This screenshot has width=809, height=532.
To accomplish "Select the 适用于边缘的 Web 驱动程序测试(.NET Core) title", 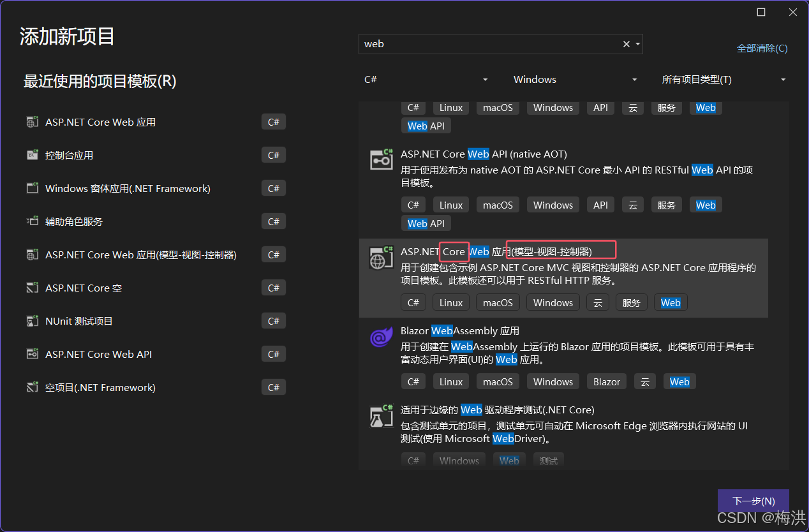I will [498, 410].
